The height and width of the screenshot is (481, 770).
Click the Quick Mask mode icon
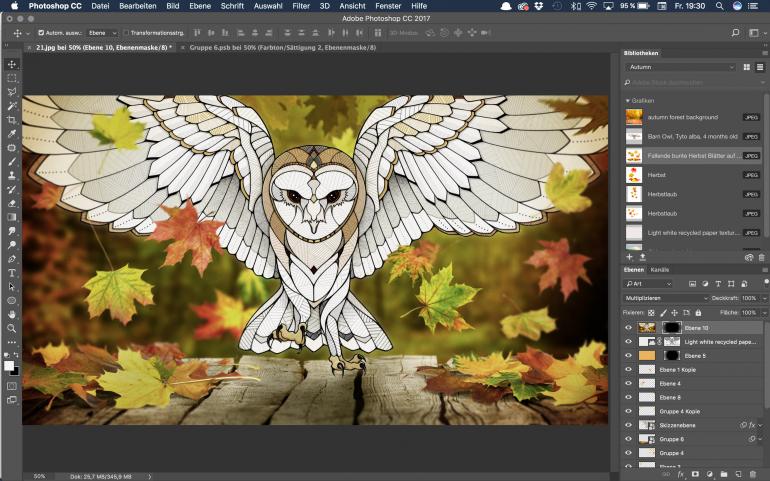(x=12, y=386)
